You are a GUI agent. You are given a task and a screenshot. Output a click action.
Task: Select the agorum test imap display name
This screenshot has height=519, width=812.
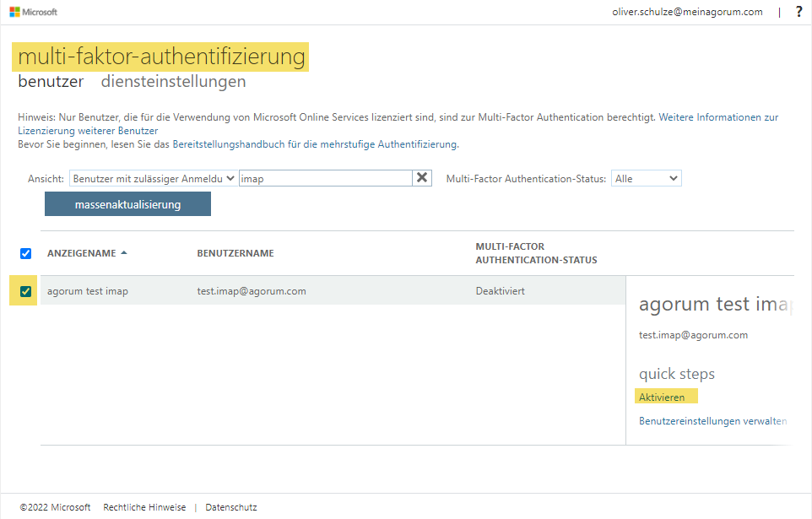tap(88, 291)
